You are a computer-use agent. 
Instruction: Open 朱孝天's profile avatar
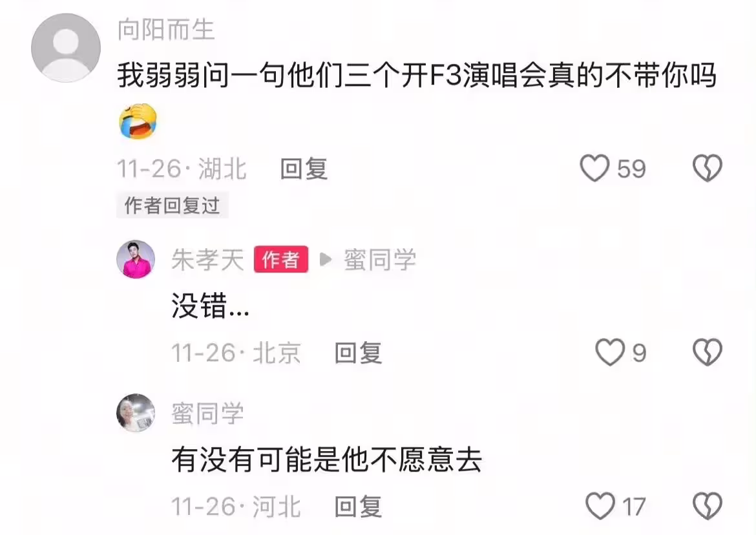click(136, 259)
